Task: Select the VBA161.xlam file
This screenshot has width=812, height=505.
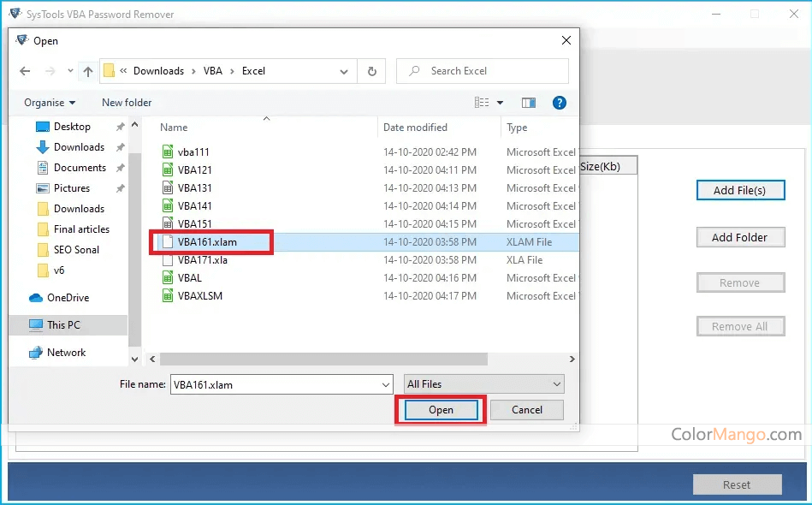Action: click(x=206, y=242)
